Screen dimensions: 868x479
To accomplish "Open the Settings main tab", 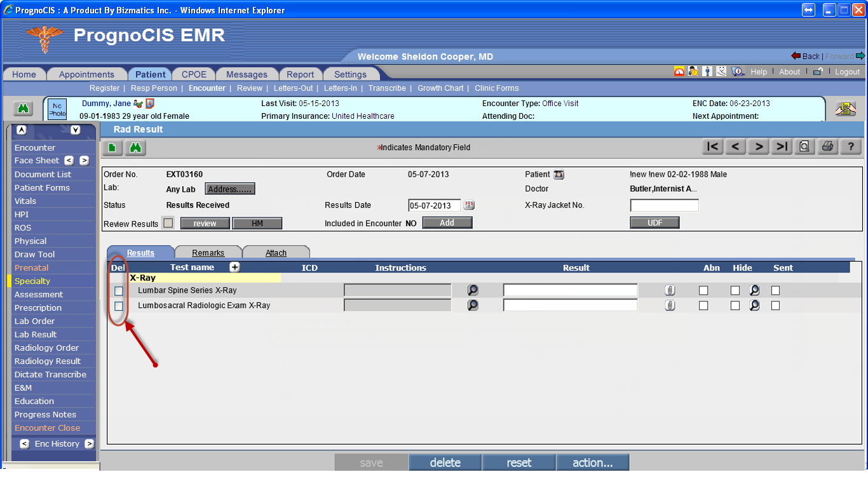I will coord(350,74).
